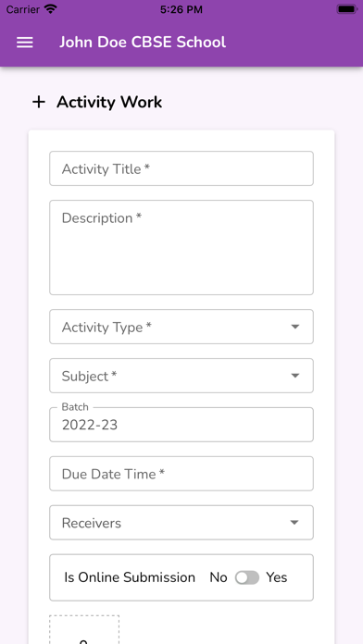Toggle the Is Online Submission switch
This screenshot has width=363, height=644.
[x=247, y=577]
